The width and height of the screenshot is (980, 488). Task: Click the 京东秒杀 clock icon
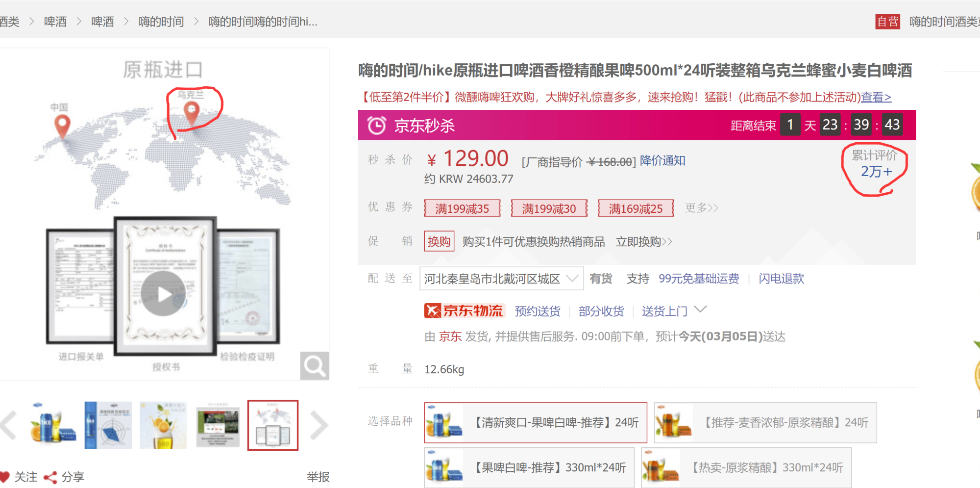pos(376,126)
